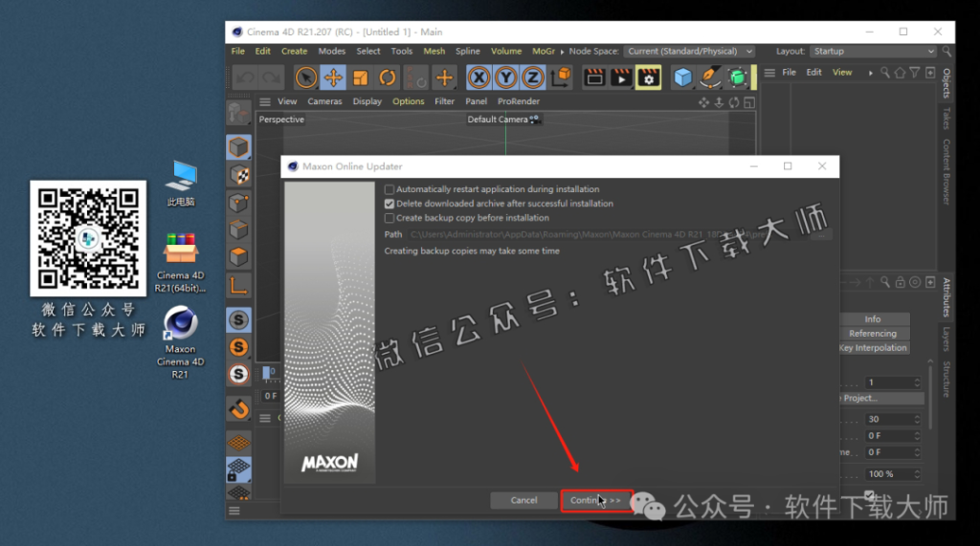Click the Undo arrow in toolbar
Image resolution: width=980 pixels, height=546 pixels.
pos(244,77)
